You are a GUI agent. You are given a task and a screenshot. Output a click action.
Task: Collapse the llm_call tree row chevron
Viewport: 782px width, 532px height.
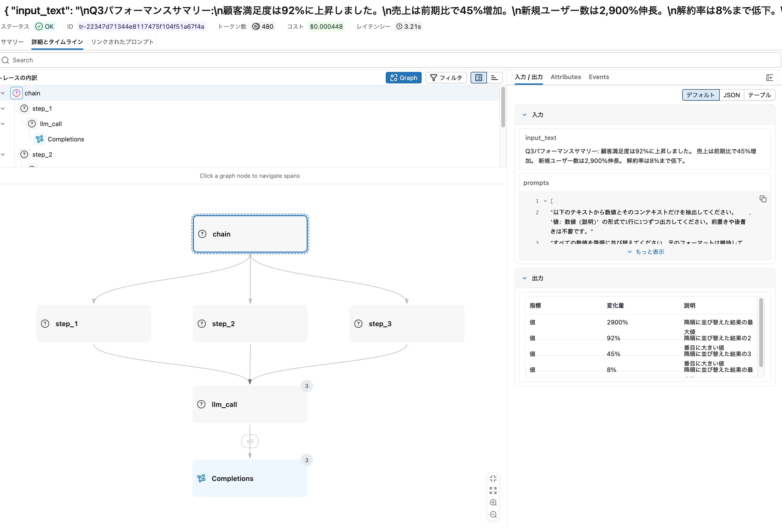pyautogui.click(x=3, y=124)
